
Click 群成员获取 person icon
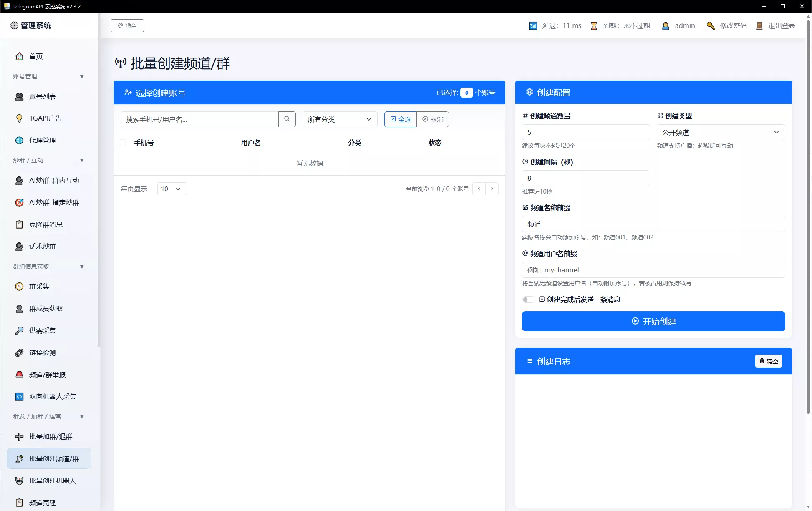click(x=19, y=309)
